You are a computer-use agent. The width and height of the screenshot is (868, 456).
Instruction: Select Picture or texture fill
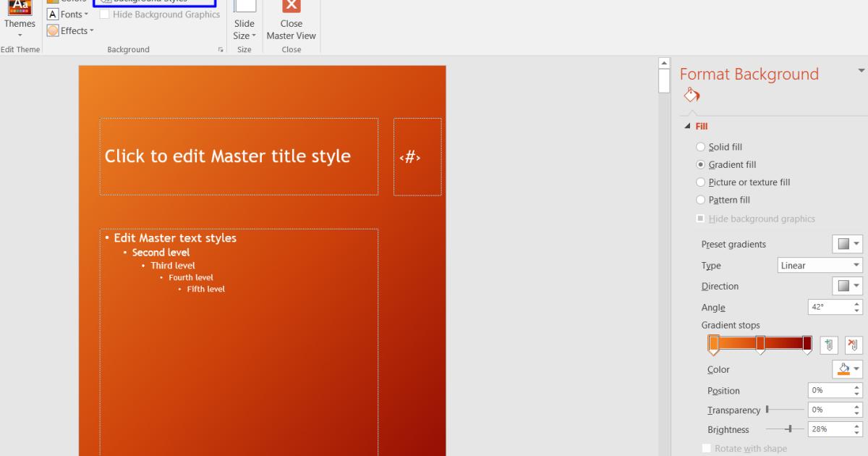pos(700,182)
